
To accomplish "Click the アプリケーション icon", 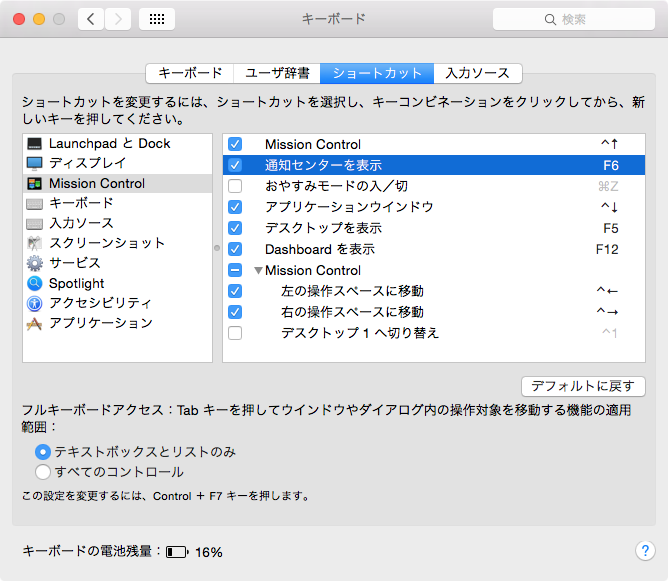I will (35, 324).
